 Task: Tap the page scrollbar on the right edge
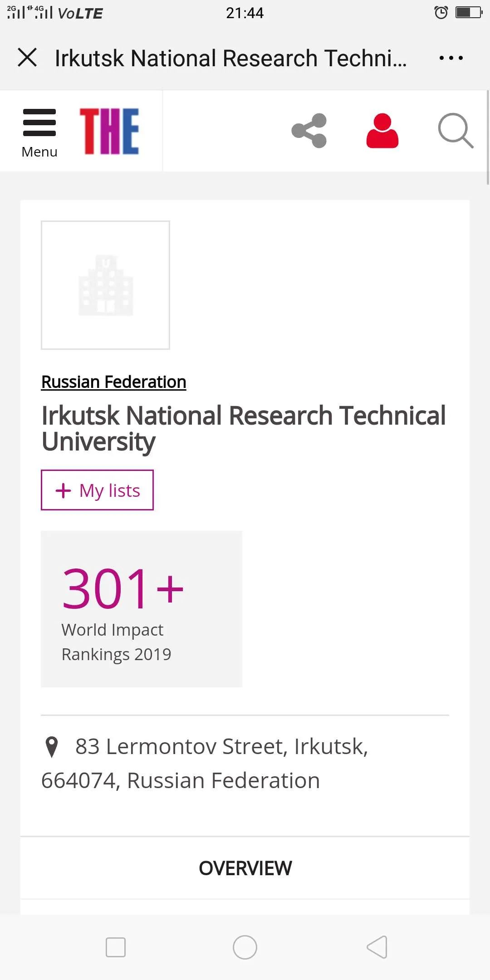(488, 137)
